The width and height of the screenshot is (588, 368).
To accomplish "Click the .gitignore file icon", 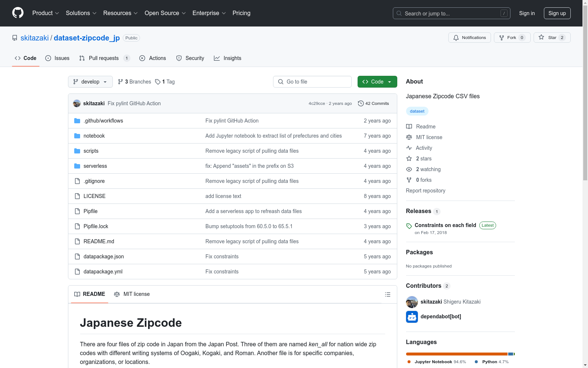I will coord(77,181).
